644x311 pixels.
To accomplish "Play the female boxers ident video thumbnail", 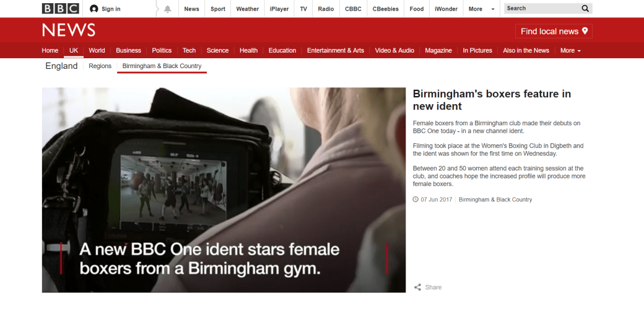I will 224,190.
